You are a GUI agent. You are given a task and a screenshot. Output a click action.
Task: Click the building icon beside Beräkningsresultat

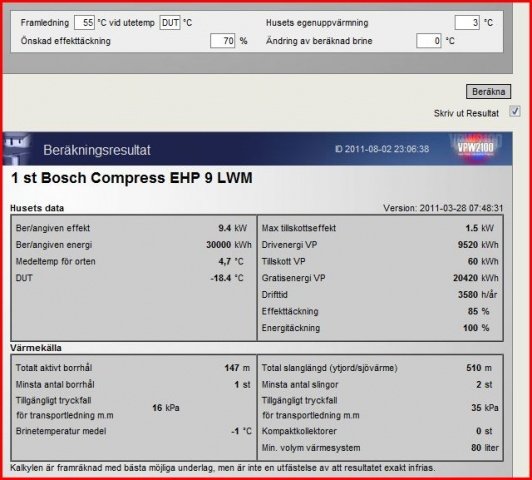point(16,148)
